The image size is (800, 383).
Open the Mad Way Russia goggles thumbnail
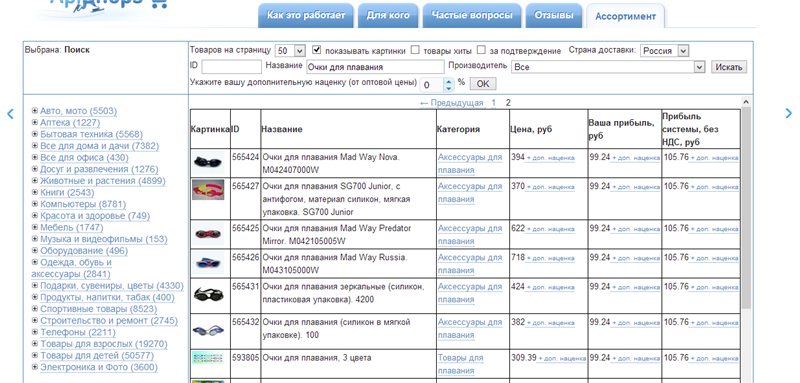click(x=208, y=263)
